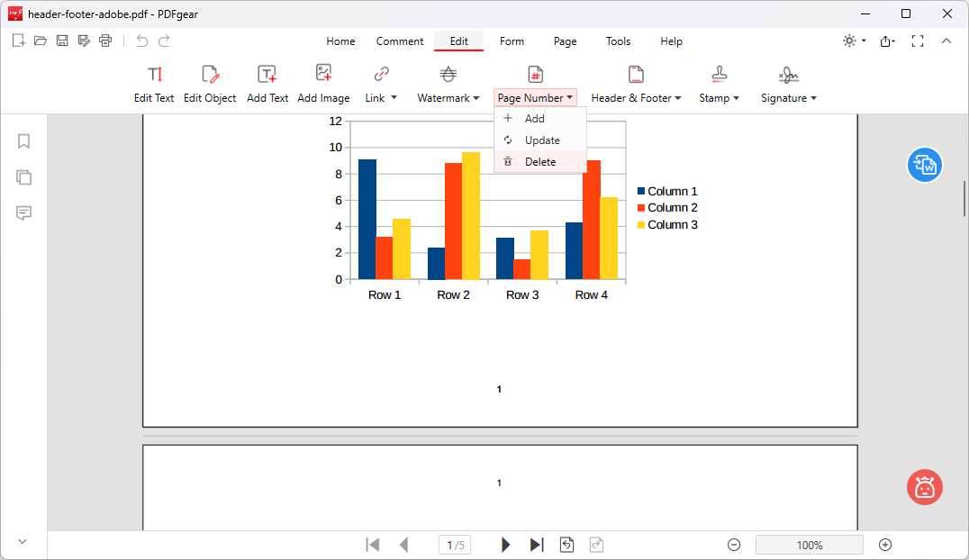
Task: Select the Edit Text tool
Action: [154, 85]
